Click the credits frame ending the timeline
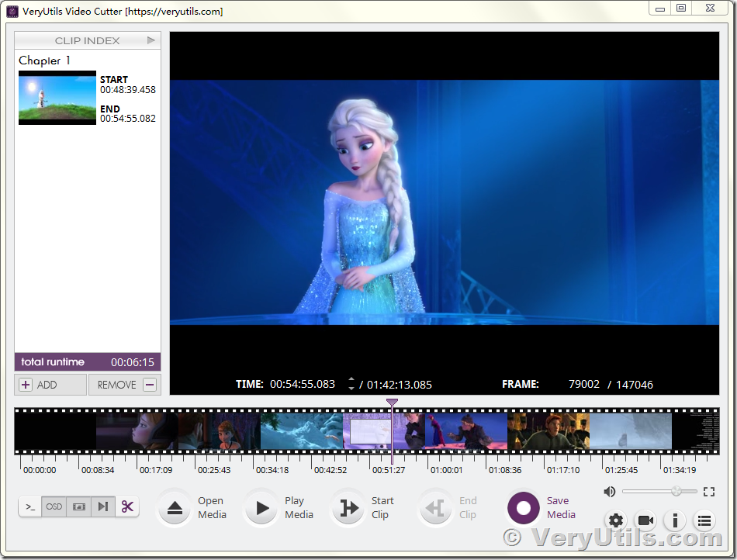The height and width of the screenshot is (560, 737). pos(696,431)
